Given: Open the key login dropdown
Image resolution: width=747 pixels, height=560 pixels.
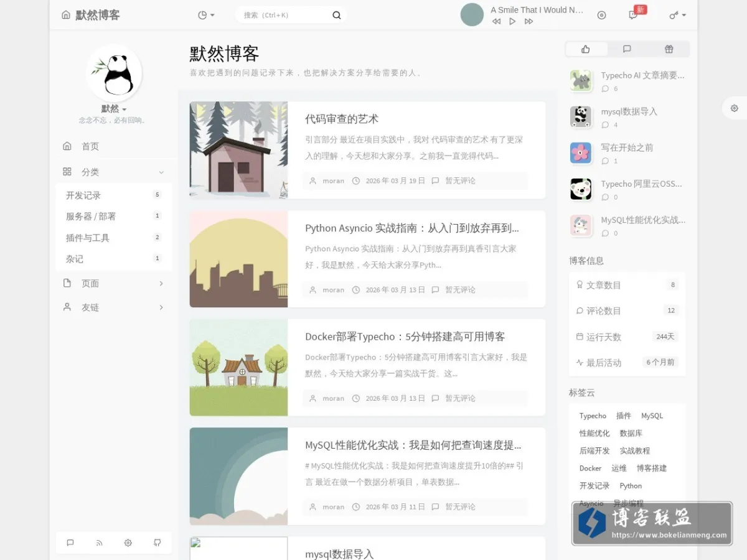Looking at the screenshot, I should (x=677, y=15).
